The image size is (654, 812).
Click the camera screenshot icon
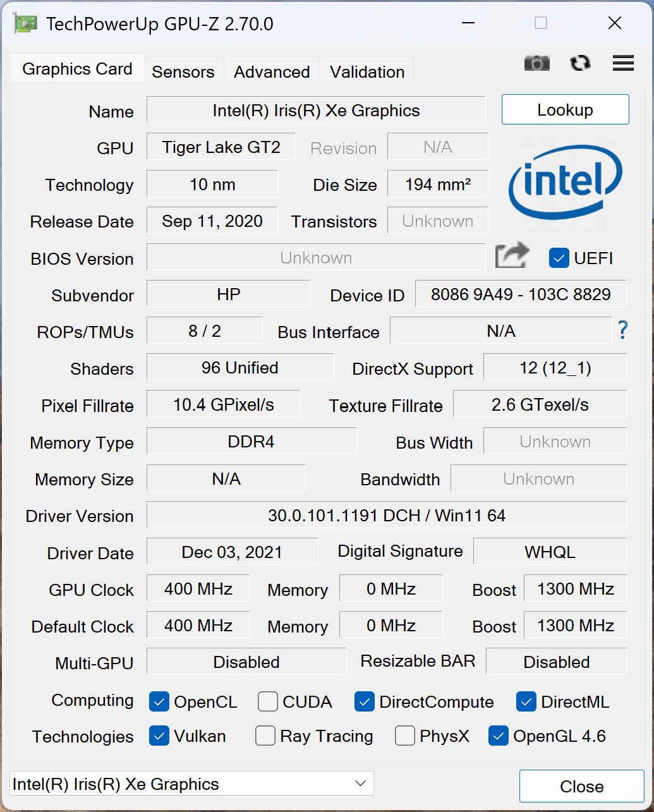point(537,63)
